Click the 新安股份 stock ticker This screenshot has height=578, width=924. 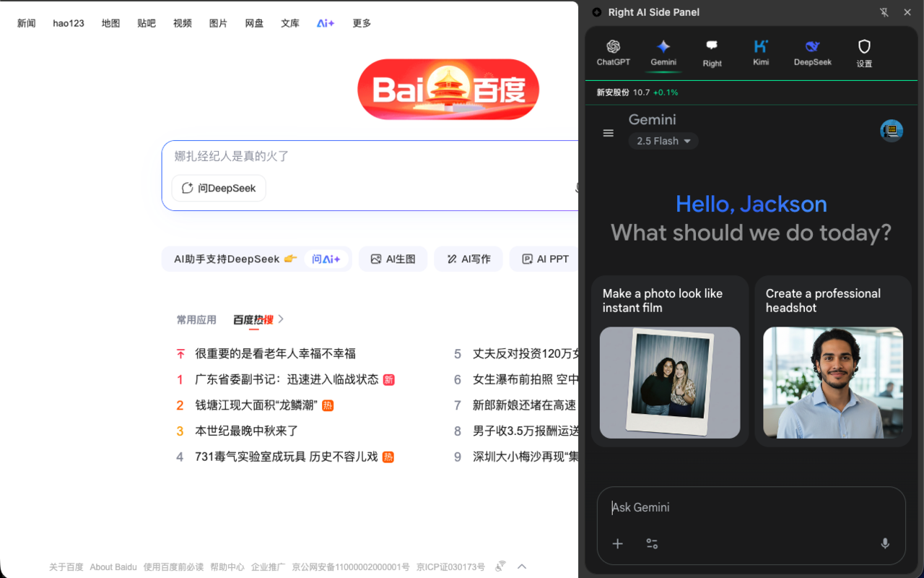(637, 92)
